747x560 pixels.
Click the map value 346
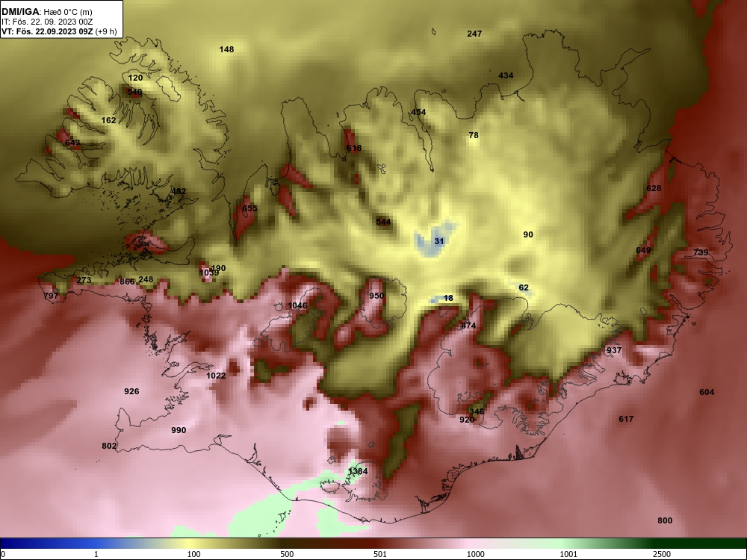(x=477, y=411)
